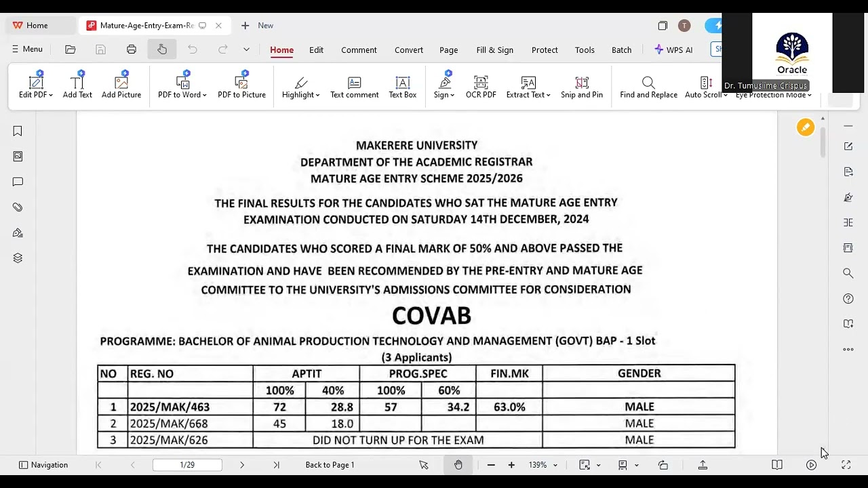Start slideshow with play icon
Screen dimensions: 868x488
811,465
